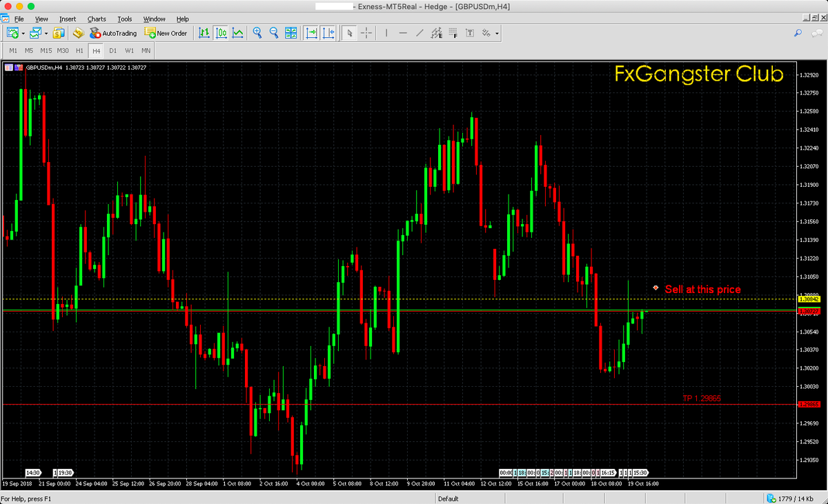Select the D1 timeframe
The width and height of the screenshot is (828, 504).
coord(112,50)
